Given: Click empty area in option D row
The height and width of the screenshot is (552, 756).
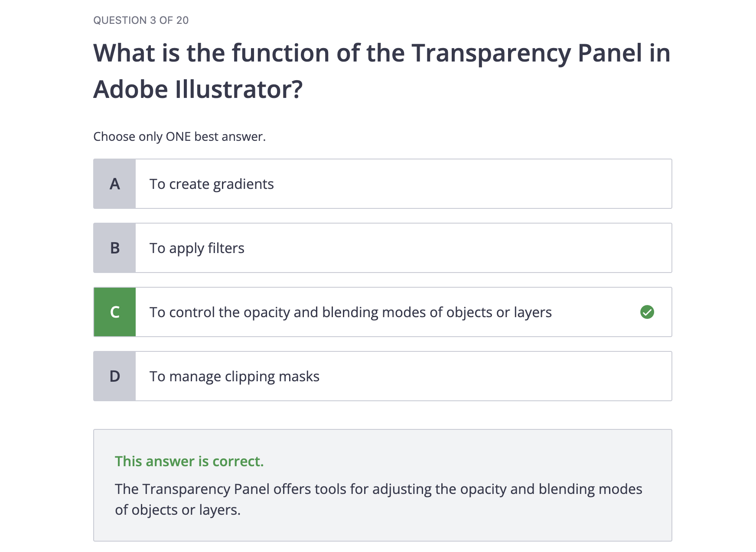Looking at the screenshot, I should click(477, 376).
